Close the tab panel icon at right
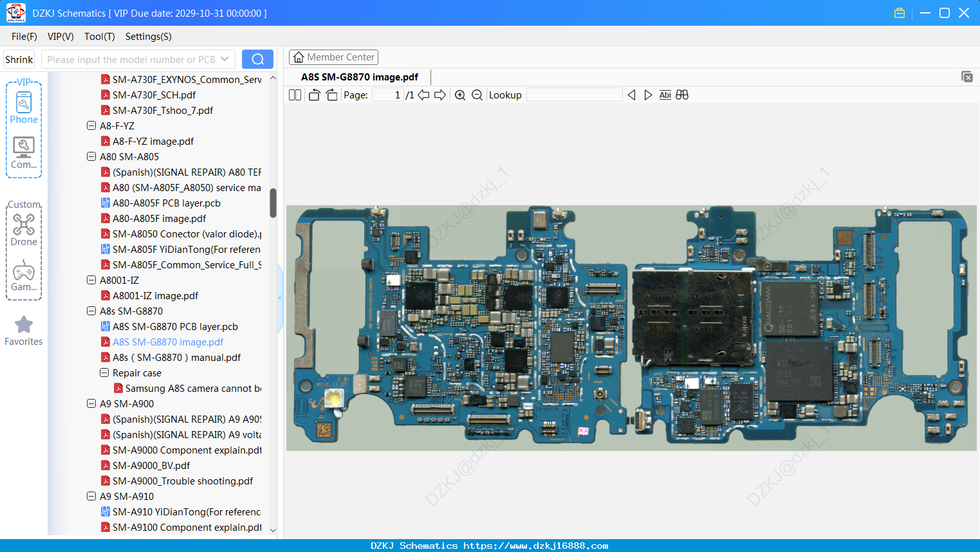980x552 pixels. [x=967, y=77]
